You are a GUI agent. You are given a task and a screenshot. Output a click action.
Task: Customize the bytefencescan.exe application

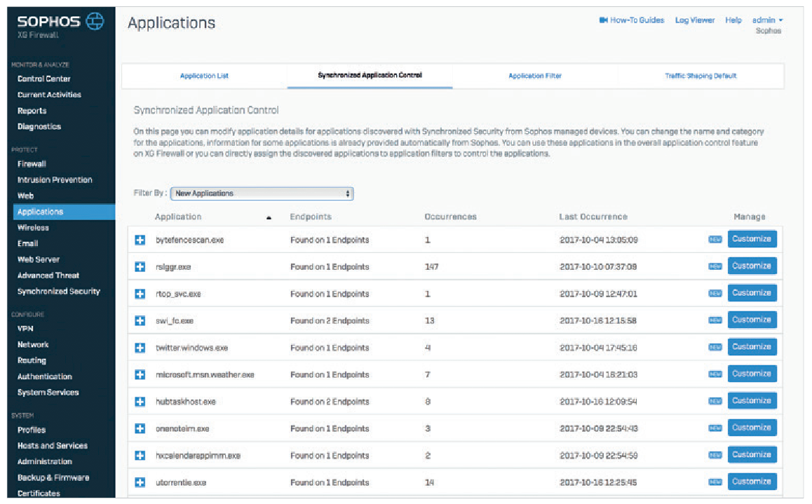click(752, 239)
